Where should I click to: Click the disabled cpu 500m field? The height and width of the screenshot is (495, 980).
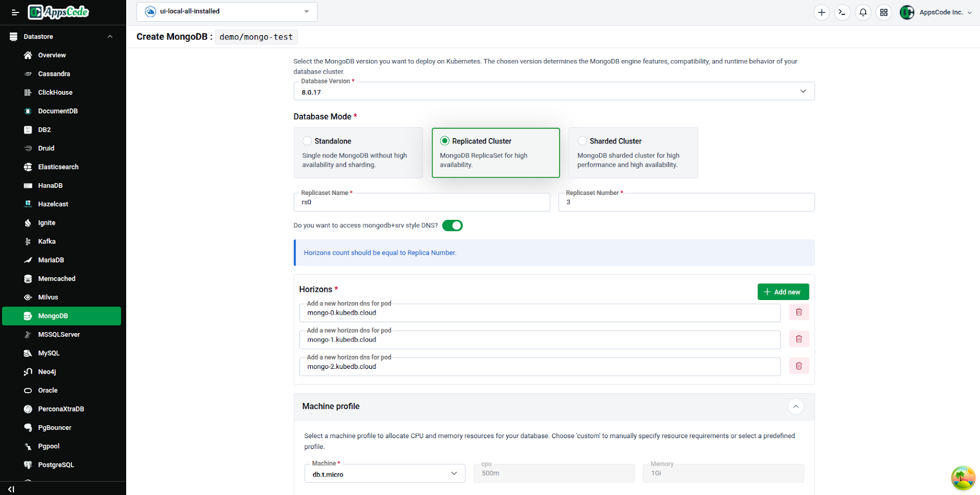click(554, 473)
